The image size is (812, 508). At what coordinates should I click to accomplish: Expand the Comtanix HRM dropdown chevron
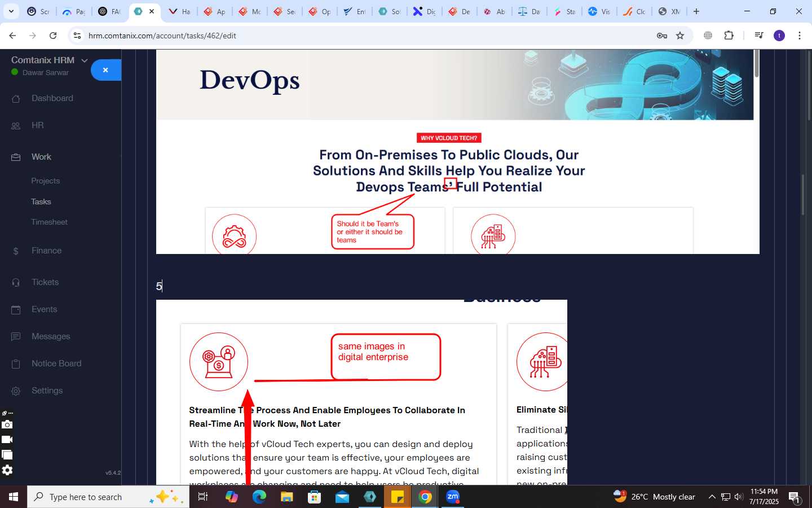(x=85, y=60)
